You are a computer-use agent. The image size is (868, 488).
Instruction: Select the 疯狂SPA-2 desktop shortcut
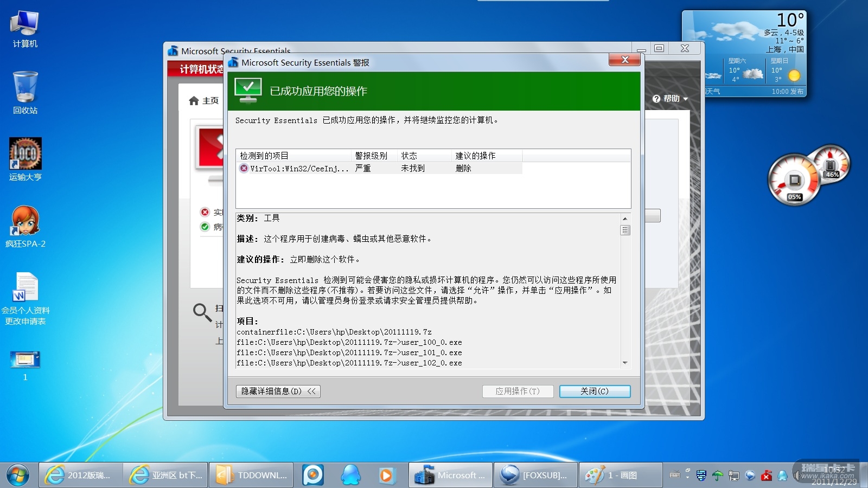tap(25, 227)
